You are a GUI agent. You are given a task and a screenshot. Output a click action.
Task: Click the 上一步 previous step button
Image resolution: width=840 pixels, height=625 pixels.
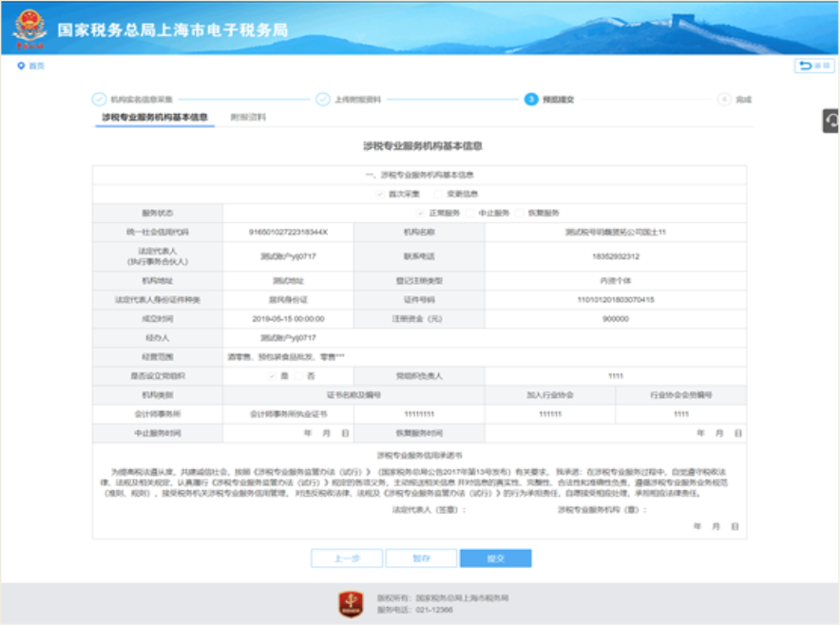346,559
